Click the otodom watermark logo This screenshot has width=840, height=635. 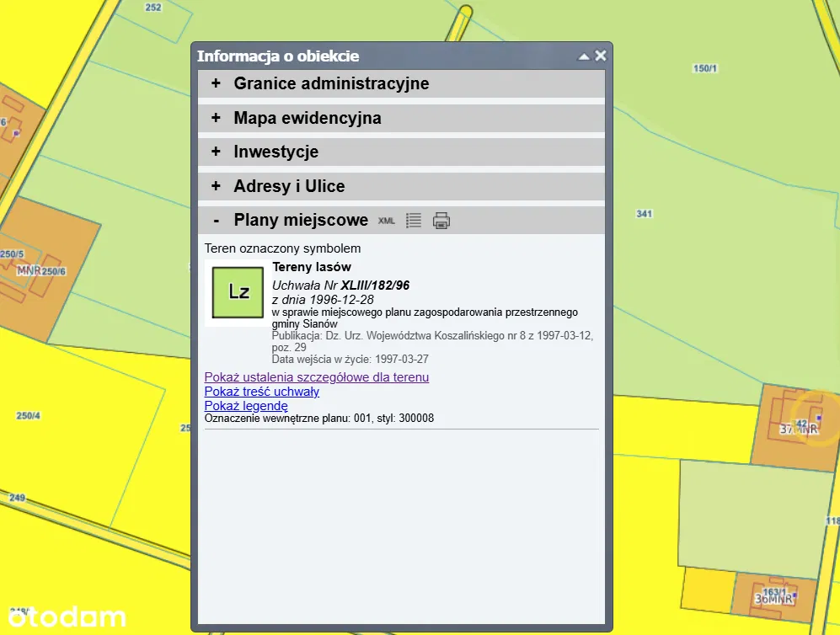[x=64, y=616]
